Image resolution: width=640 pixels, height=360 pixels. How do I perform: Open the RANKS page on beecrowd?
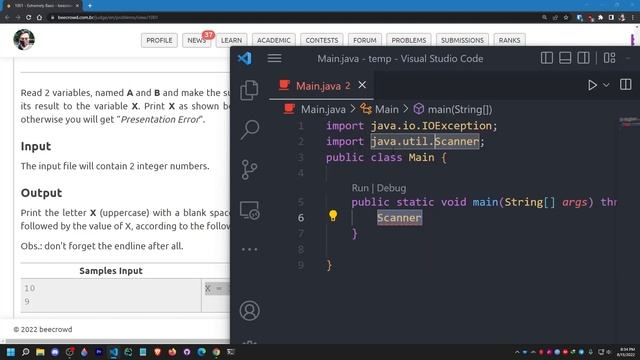click(x=509, y=40)
